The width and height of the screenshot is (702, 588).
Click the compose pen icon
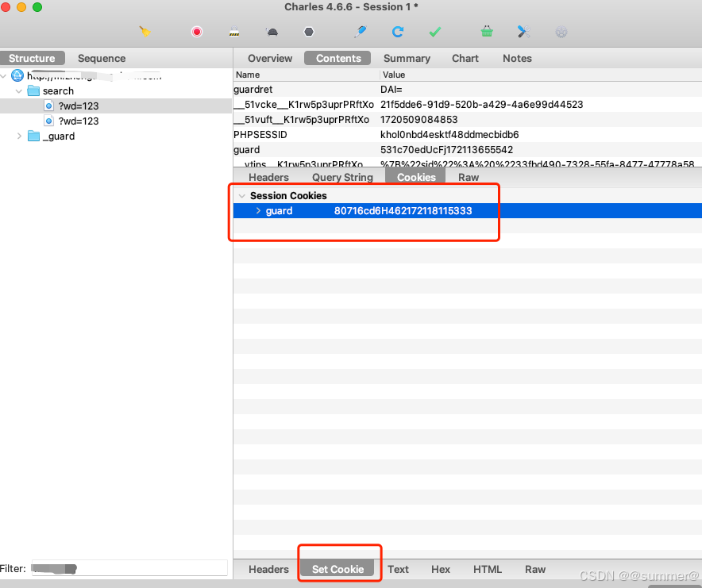361,32
